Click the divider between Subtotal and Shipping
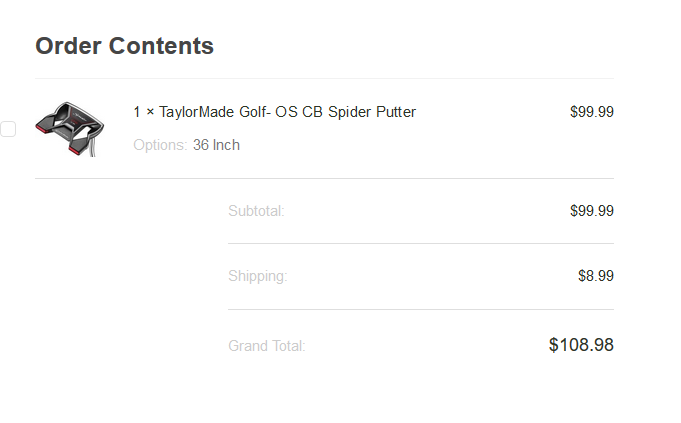The width and height of the screenshot is (681, 423). 420,243
